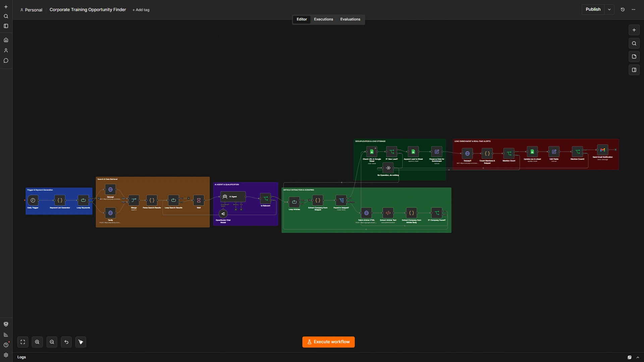Select the Preserve Data for Enrichment node

[437, 152]
